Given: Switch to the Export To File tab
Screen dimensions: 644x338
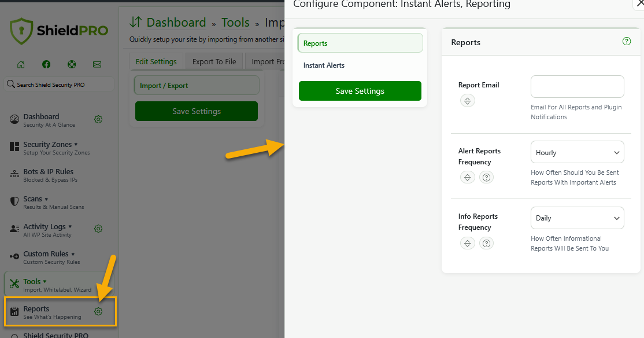Looking at the screenshot, I should pyautogui.click(x=214, y=62).
